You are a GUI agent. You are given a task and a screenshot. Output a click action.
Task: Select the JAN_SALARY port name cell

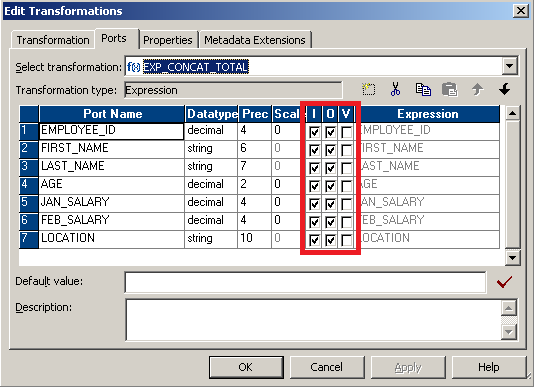[x=112, y=203]
